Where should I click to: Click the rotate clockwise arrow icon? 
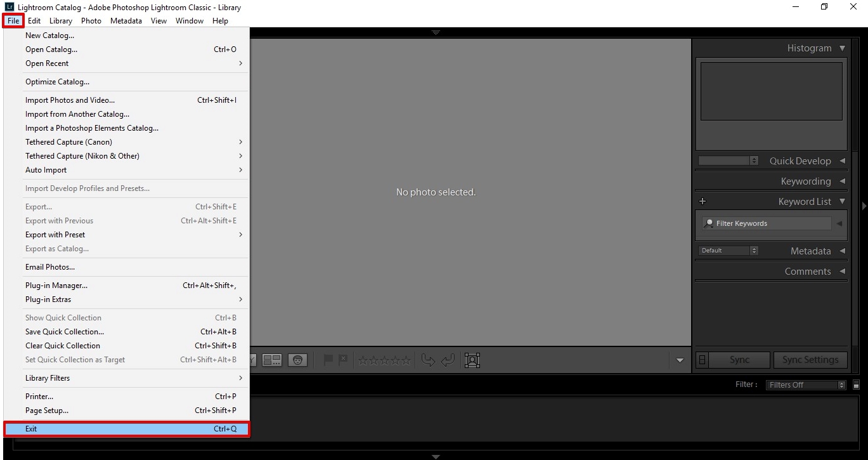click(x=448, y=360)
